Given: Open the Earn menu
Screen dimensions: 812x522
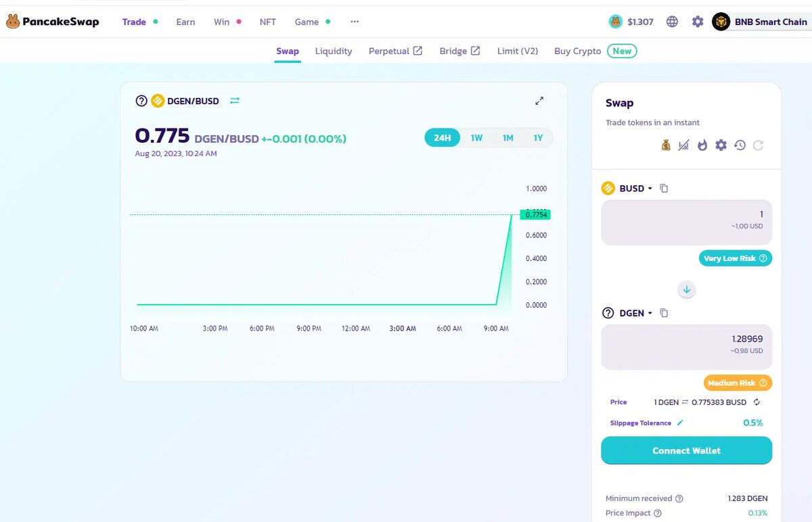Looking at the screenshot, I should tap(185, 22).
